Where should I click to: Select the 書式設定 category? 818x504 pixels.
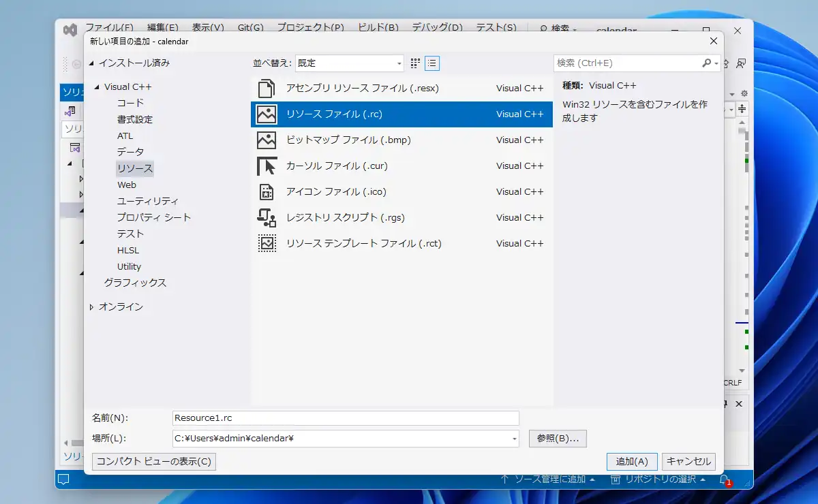[135, 119]
